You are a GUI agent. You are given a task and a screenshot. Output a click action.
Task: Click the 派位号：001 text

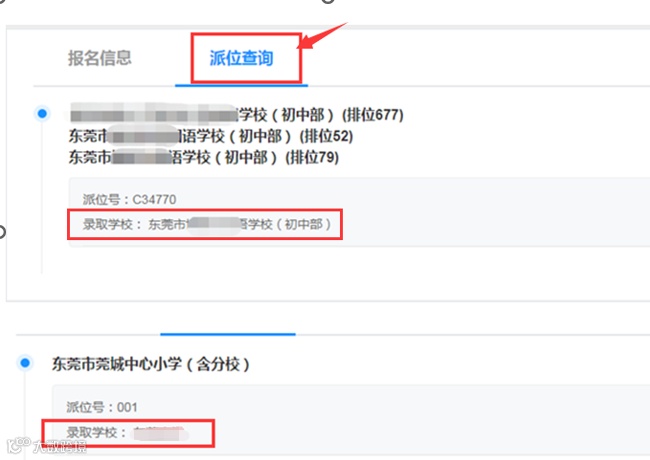[x=102, y=407]
